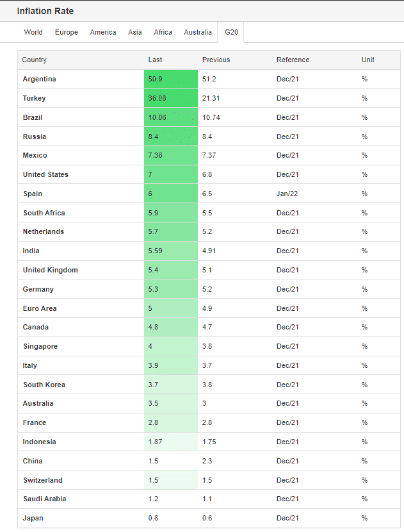The height and width of the screenshot is (532, 404).
Task: Switch to the World tab
Action: click(x=33, y=32)
